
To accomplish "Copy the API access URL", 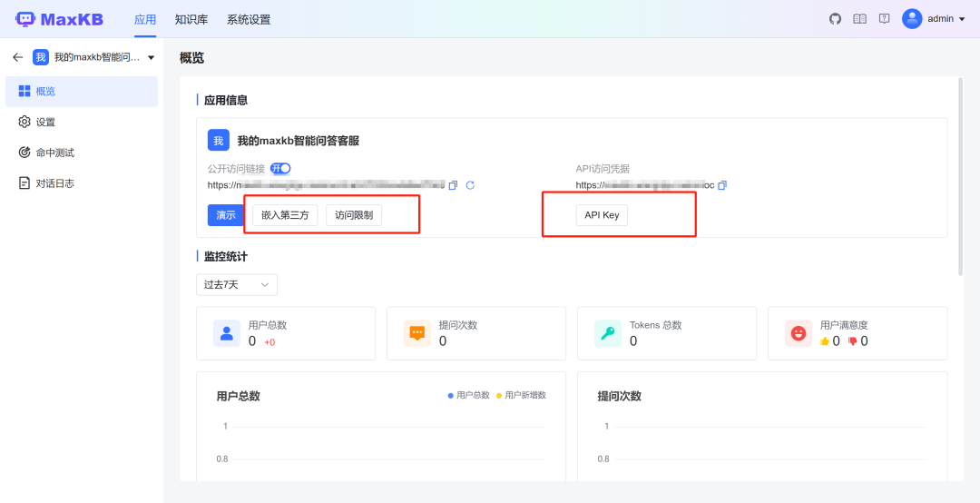I will (x=722, y=185).
